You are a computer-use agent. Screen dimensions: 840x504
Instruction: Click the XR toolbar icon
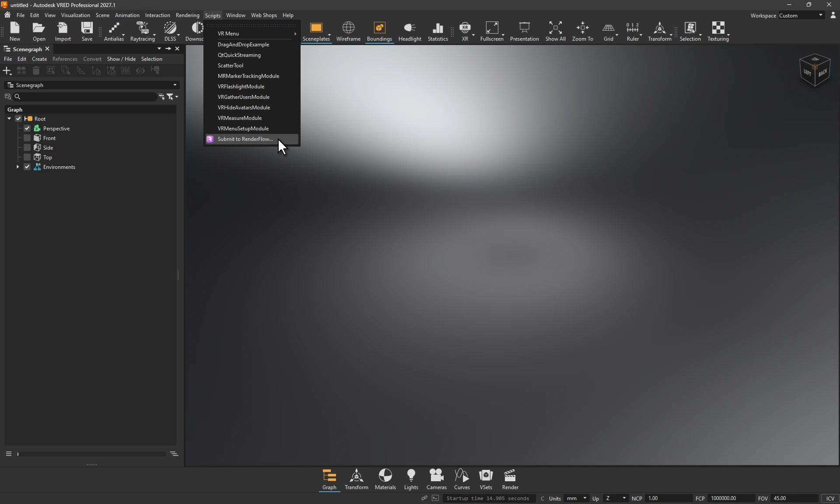[465, 31]
